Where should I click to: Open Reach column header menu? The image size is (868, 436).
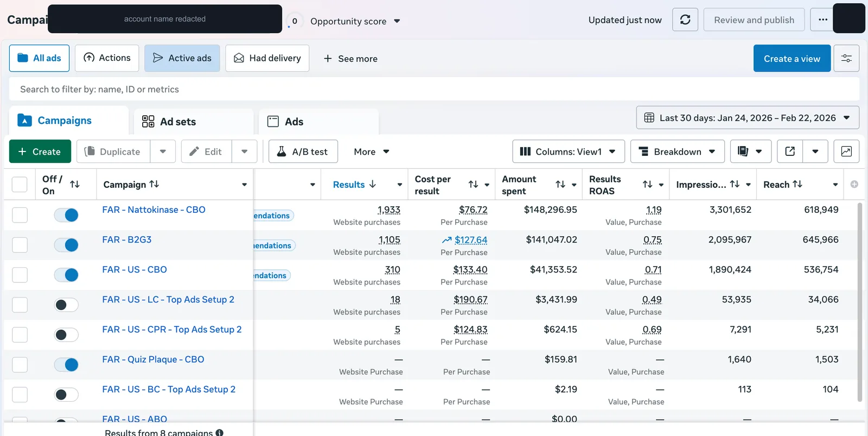click(835, 185)
